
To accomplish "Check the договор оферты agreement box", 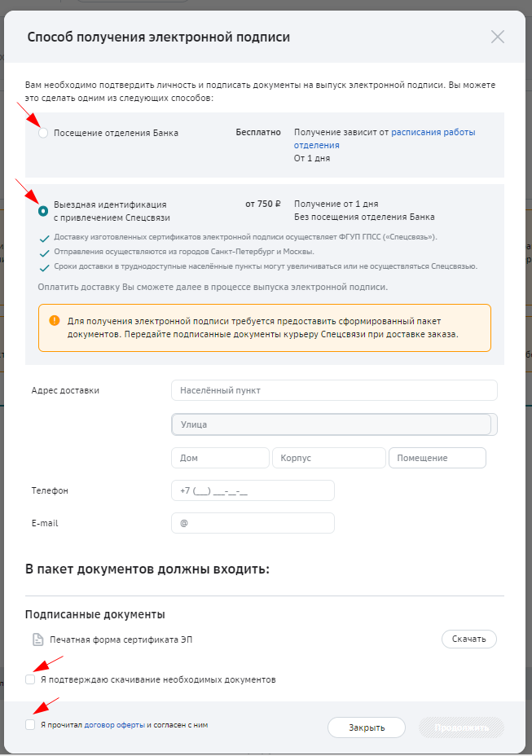I will (x=30, y=725).
